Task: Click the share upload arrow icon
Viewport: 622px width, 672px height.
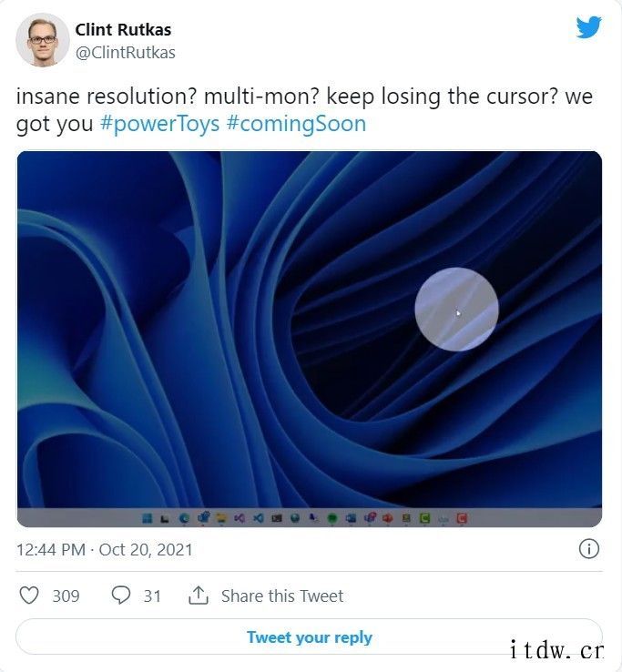Action: click(199, 596)
